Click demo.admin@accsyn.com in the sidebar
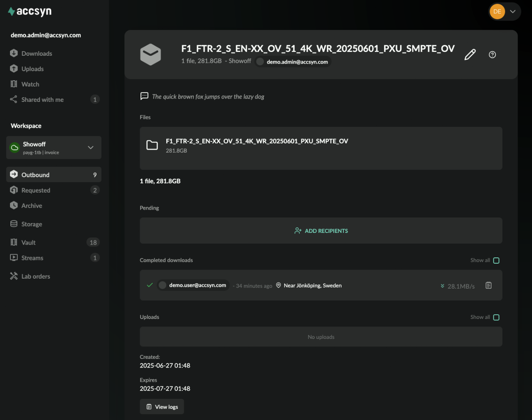Screen dimensions: 532x420 46,35
